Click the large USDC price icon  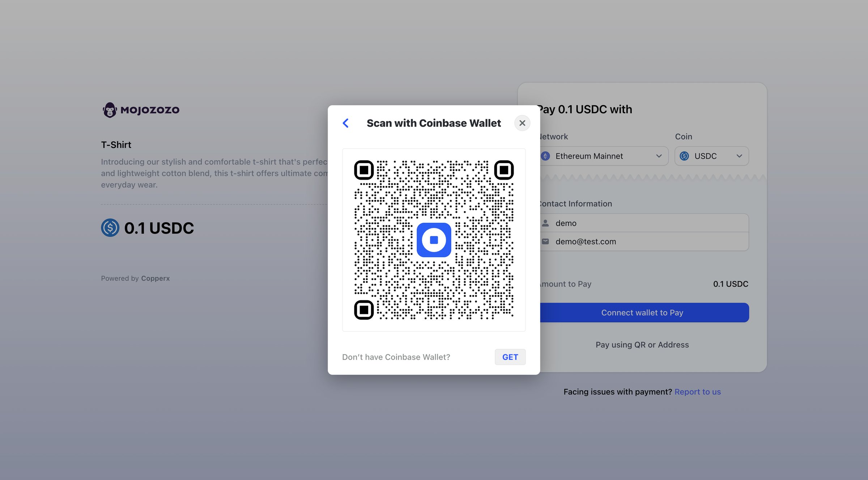coord(110,228)
